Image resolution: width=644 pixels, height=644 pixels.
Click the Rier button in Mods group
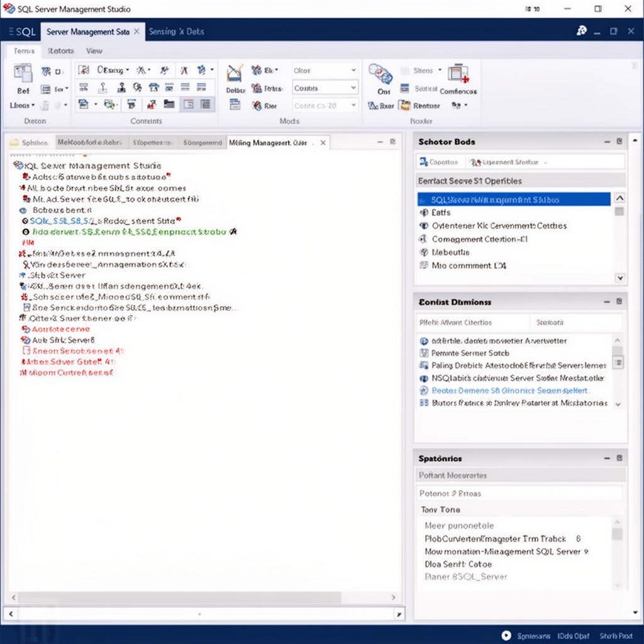[x=265, y=106]
